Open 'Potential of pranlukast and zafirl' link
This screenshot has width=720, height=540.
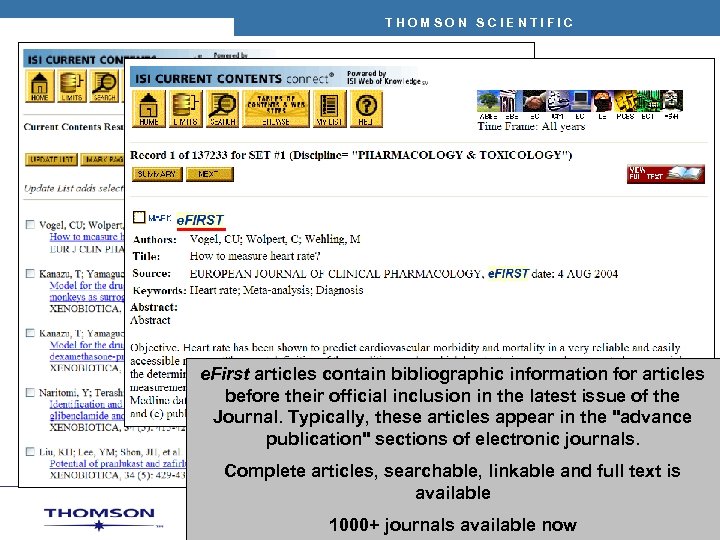pos(118,464)
